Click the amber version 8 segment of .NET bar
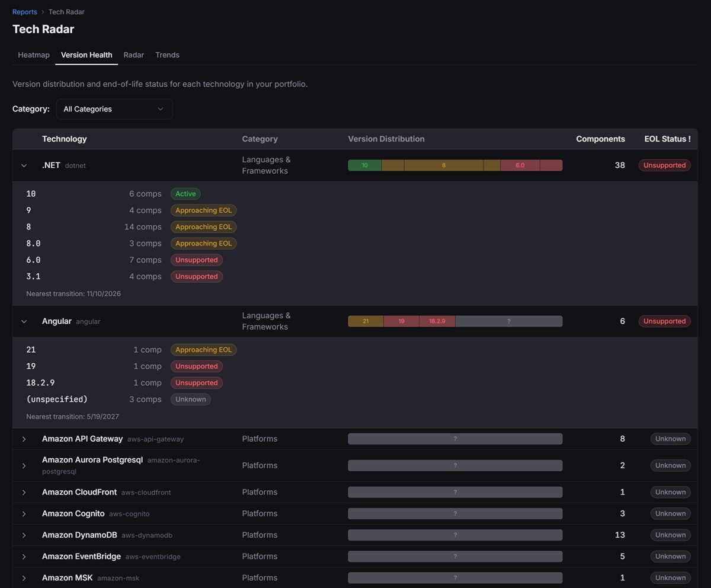The width and height of the screenshot is (711, 588). [443, 165]
